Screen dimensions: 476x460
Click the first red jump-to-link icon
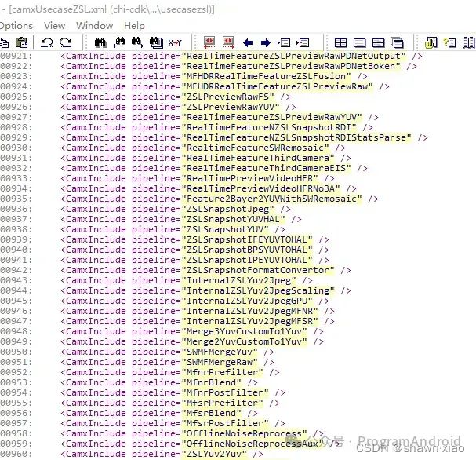(x=209, y=42)
